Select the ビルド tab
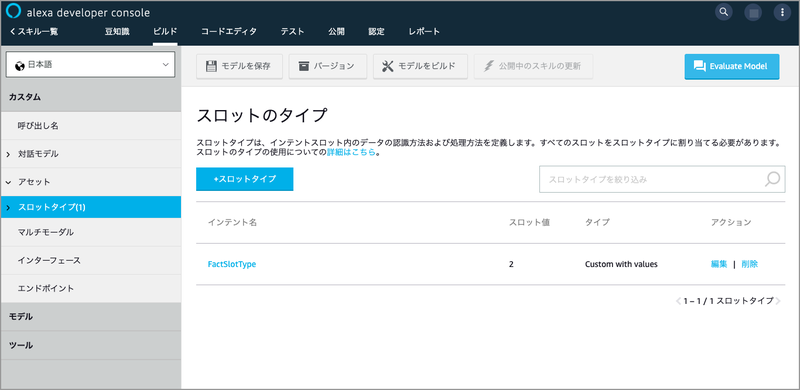Screen dimensions: 800x390 (x=165, y=32)
